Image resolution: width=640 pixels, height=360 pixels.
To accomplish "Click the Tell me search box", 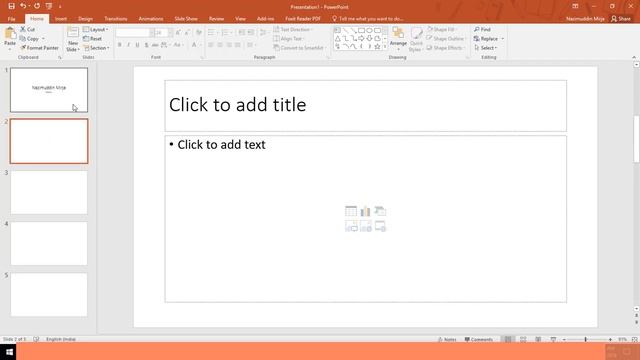I will [368, 19].
